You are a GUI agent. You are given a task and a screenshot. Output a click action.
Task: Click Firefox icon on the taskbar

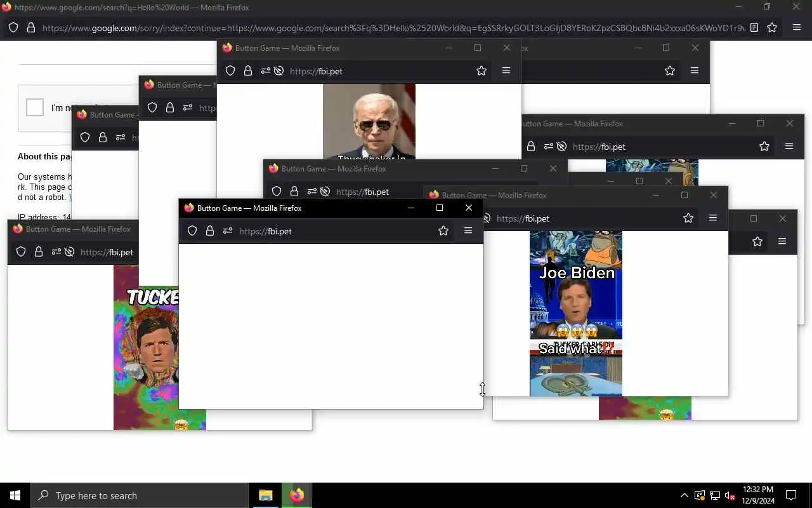297,495
